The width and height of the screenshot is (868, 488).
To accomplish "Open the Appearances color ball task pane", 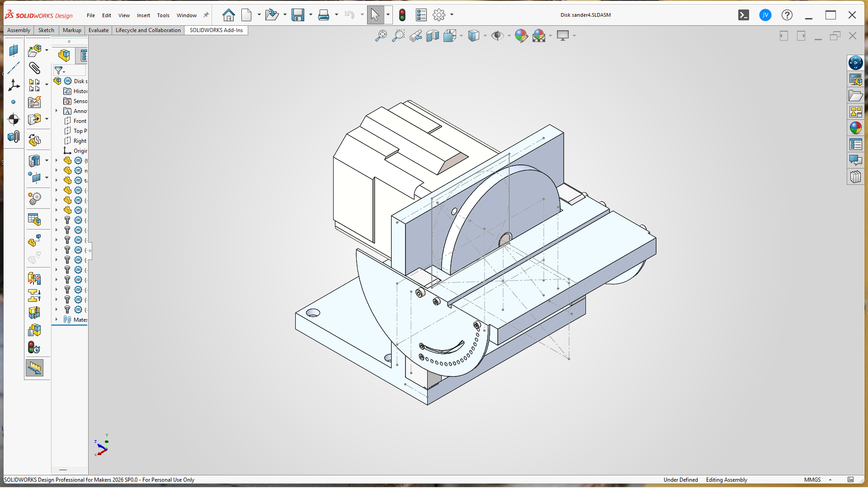I will click(855, 128).
